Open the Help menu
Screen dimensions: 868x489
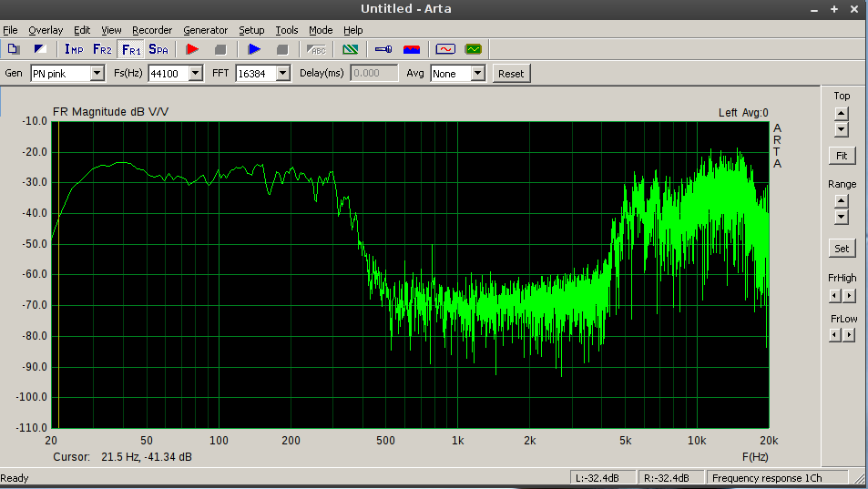(x=353, y=30)
